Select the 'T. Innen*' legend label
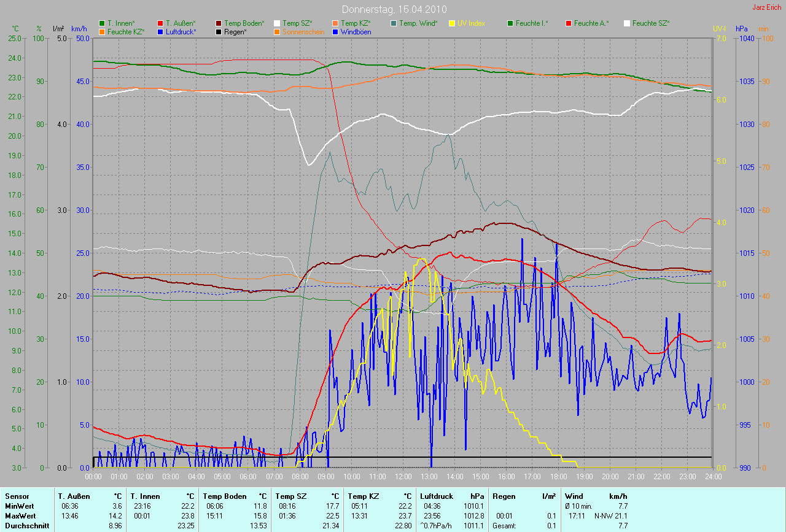786x532 pixels. click(x=121, y=23)
